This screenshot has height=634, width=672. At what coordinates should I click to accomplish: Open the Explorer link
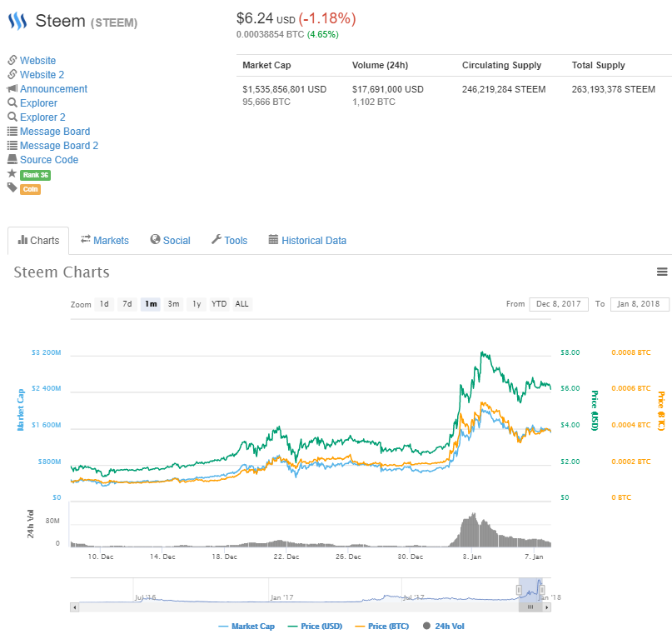[38, 102]
